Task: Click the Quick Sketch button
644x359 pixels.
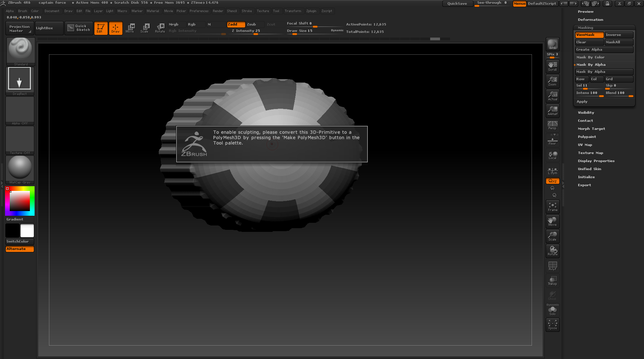Action: (x=79, y=28)
